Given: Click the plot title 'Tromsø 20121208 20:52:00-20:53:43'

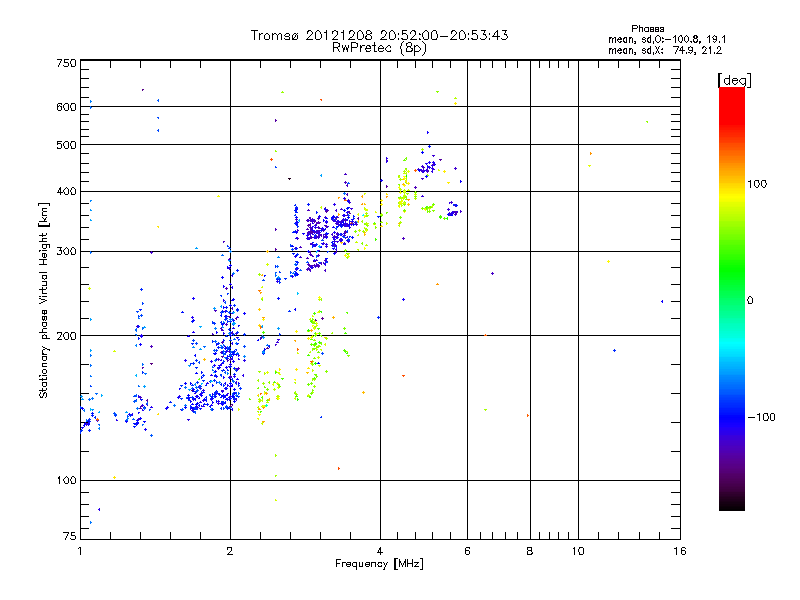Looking at the screenshot, I should click(x=379, y=35).
